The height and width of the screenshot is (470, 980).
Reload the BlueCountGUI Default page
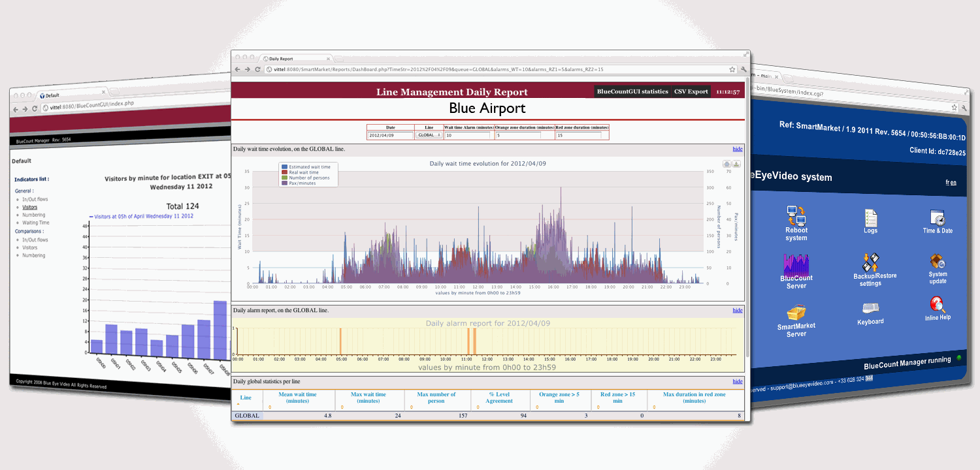(x=35, y=108)
